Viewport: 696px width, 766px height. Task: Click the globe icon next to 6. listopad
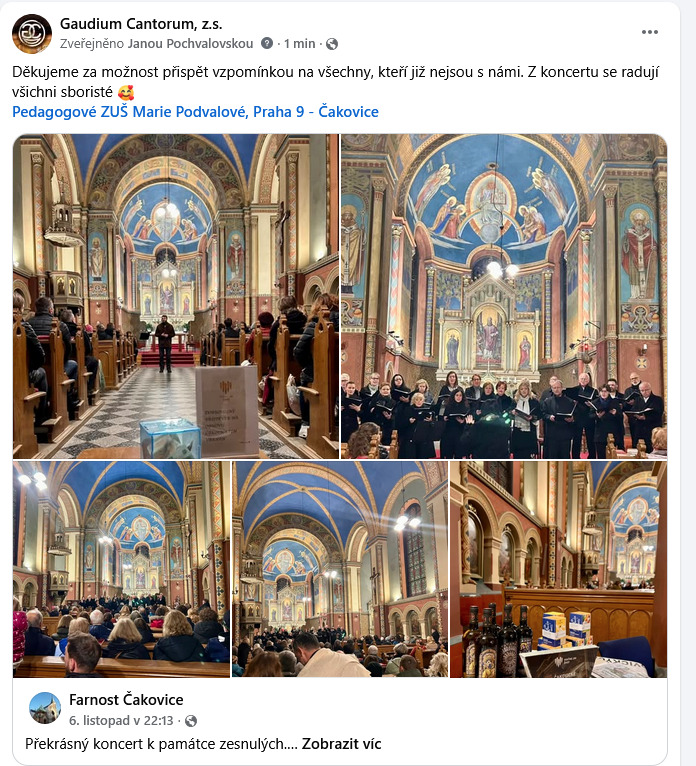tap(191, 721)
